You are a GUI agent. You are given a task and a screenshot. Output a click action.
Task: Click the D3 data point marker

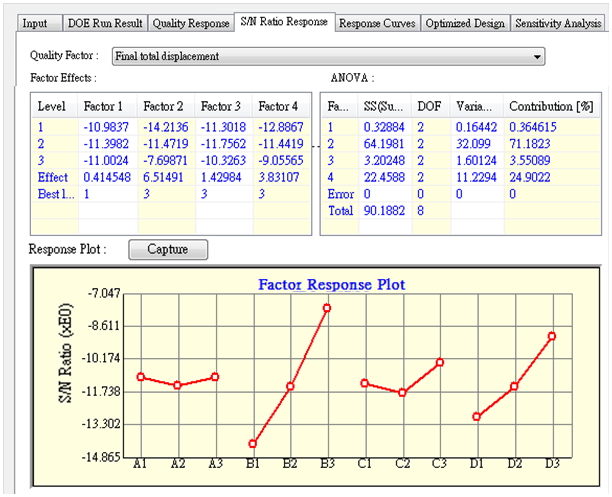coord(552,336)
